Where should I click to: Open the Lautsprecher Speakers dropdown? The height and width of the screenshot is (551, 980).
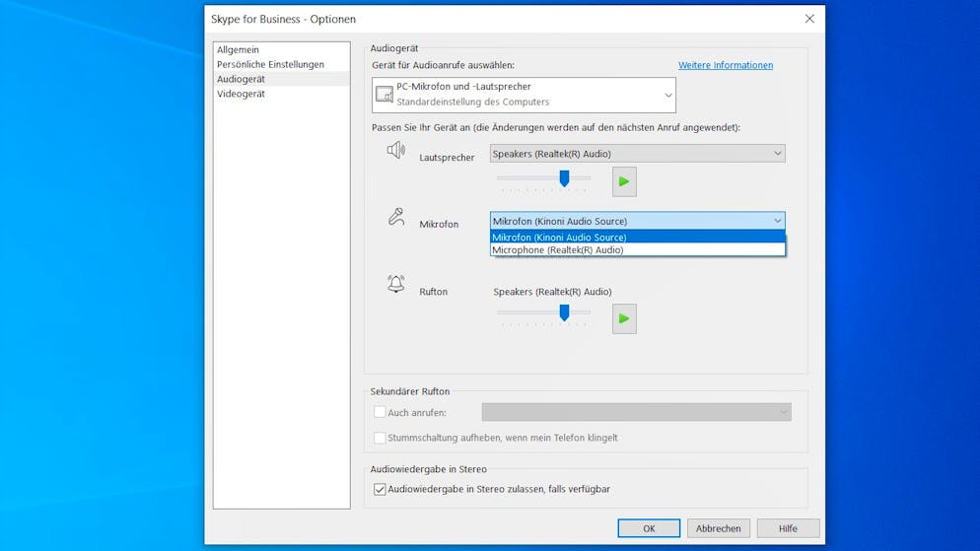pyautogui.click(x=638, y=154)
